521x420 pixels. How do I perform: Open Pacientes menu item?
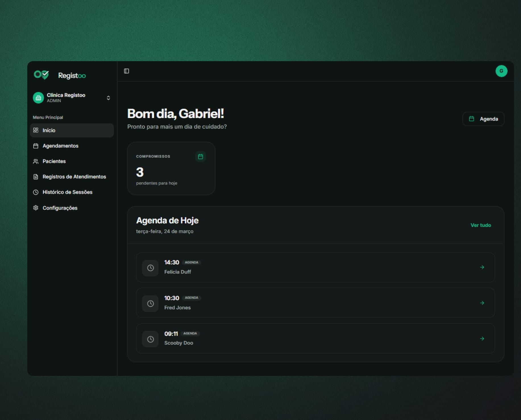point(72,161)
